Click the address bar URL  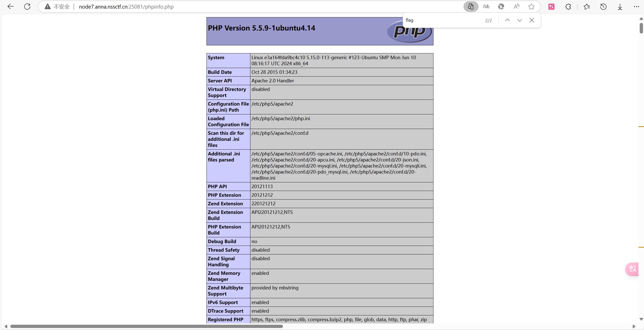126,7
